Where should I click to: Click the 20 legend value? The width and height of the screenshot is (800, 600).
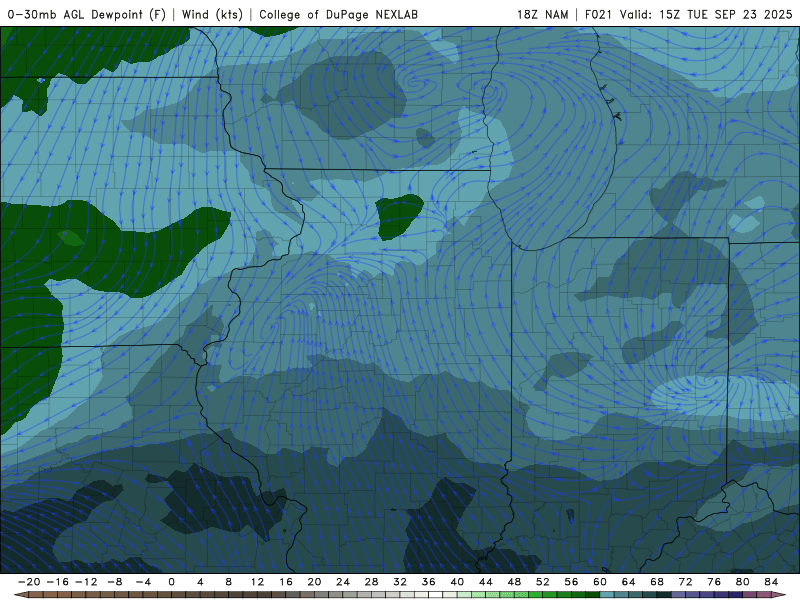point(314,582)
